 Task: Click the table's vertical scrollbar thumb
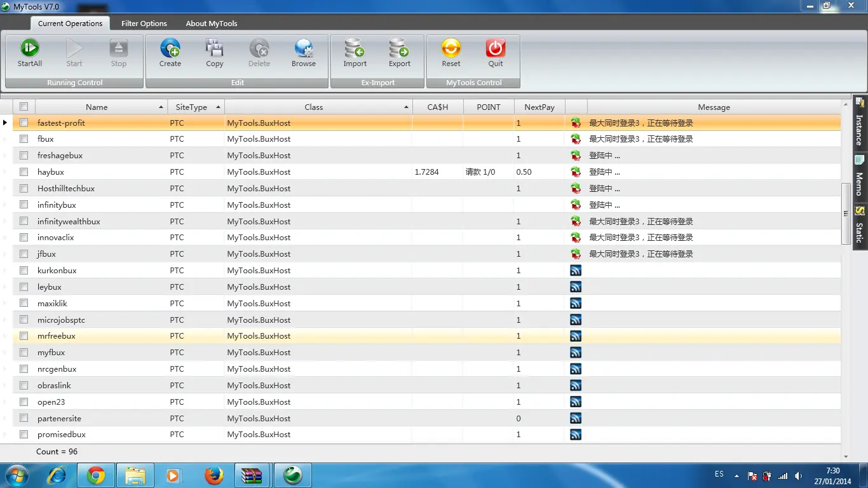coord(846,213)
